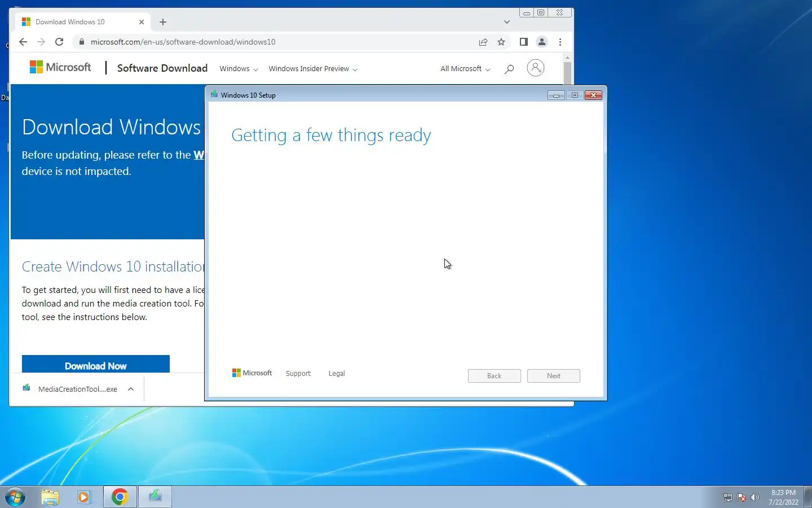Image resolution: width=812 pixels, height=508 pixels.
Task: Close the Windows 10 Setup window
Action: tap(593, 95)
